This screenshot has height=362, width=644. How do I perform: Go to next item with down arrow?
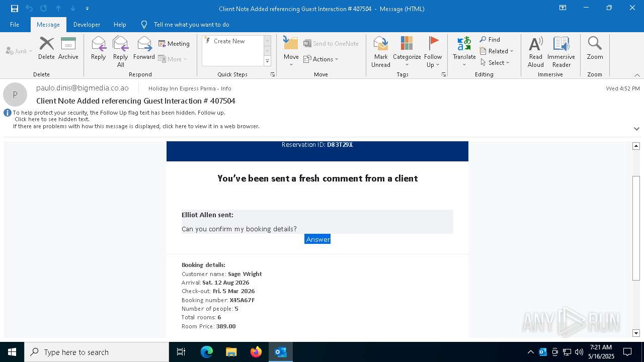[x=73, y=9]
